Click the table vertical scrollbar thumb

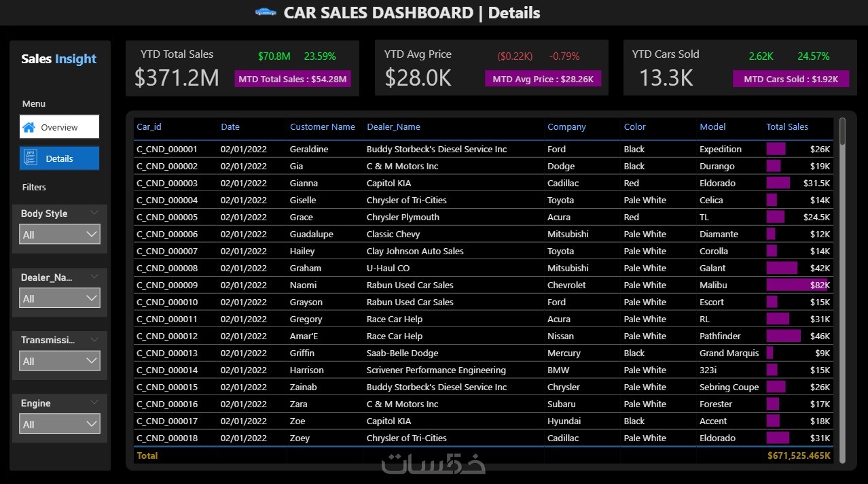point(842,131)
